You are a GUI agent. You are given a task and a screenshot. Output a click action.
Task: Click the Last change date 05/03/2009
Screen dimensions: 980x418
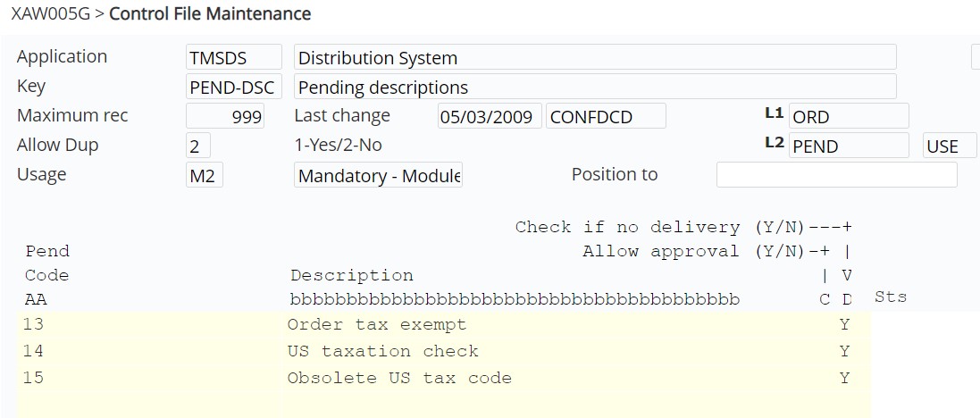(x=490, y=116)
